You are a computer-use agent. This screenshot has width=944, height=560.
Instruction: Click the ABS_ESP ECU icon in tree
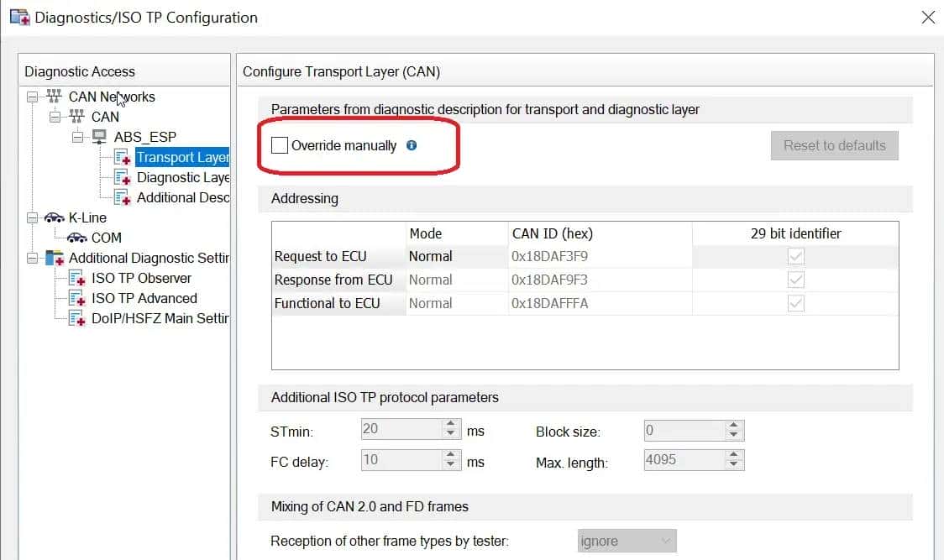coord(99,137)
